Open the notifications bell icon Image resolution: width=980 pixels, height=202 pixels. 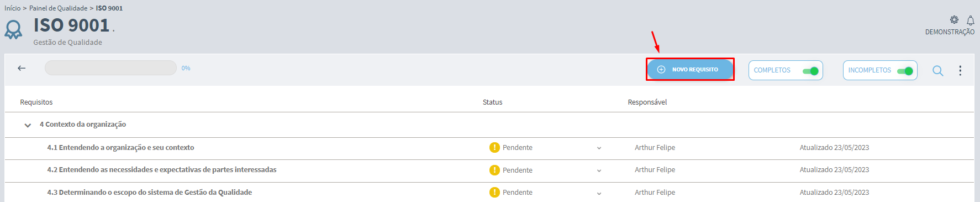[970, 20]
